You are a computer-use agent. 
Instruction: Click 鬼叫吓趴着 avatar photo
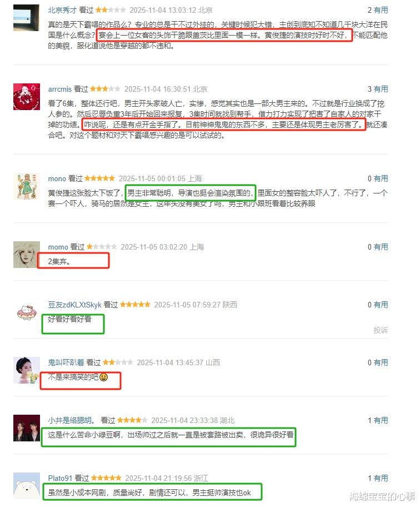pyautogui.click(x=27, y=370)
